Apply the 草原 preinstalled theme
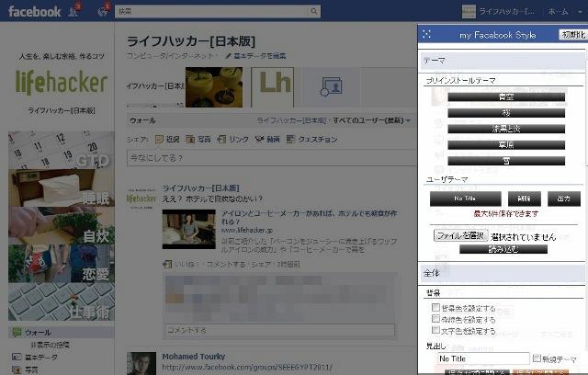588x375 pixels. click(506, 145)
